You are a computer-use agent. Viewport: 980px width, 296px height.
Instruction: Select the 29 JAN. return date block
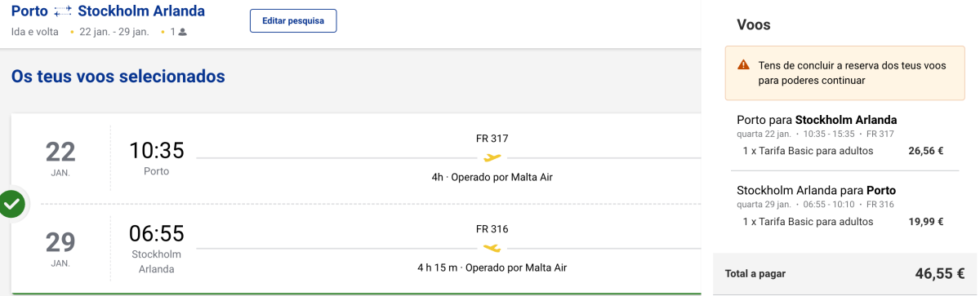60,248
